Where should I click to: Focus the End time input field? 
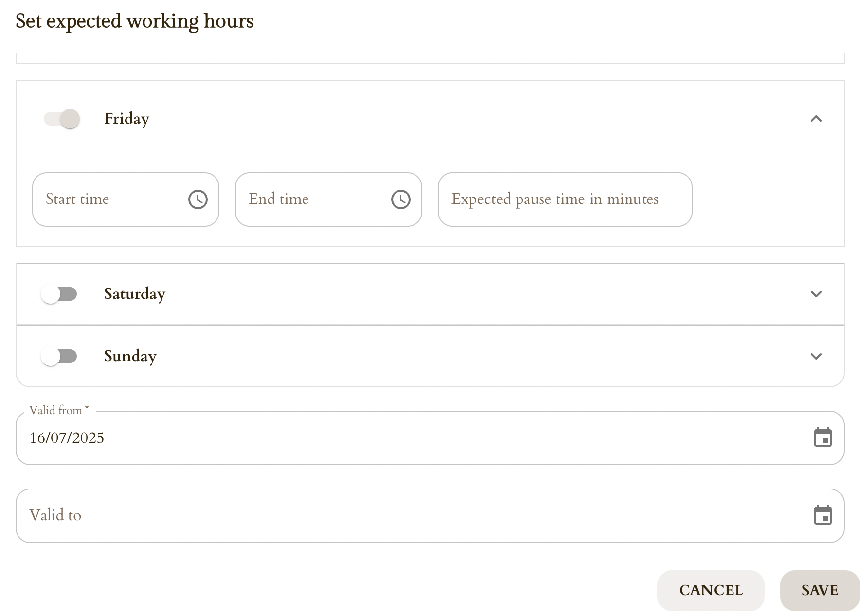[x=328, y=199]
